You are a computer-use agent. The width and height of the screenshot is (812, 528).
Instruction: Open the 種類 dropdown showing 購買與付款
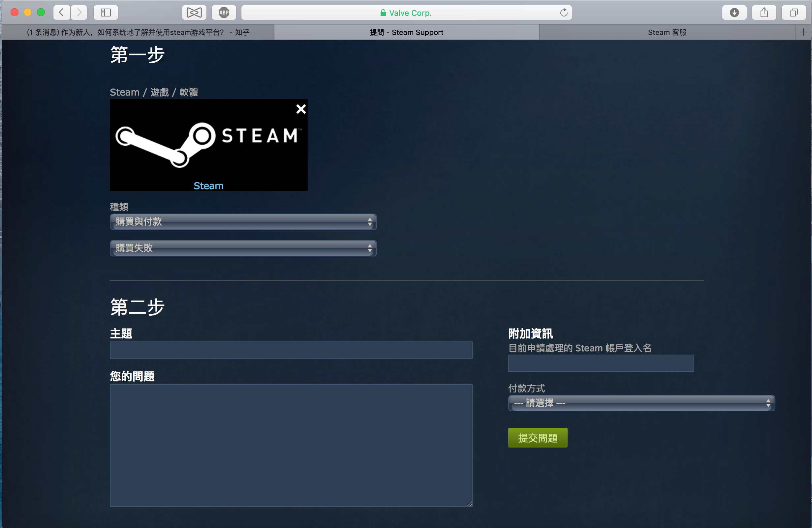click(x=243, y=222)
